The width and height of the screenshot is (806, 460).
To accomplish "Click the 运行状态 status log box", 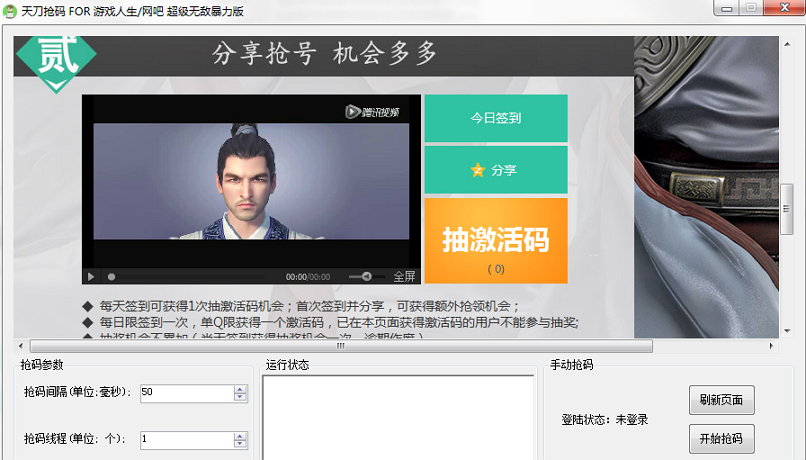I will click(398, 417).
